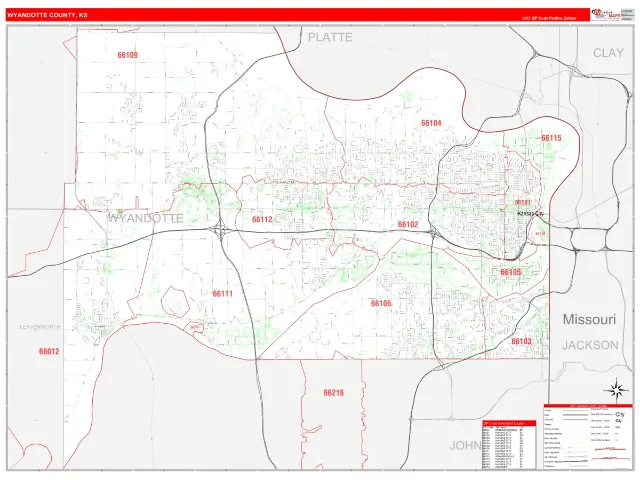Click the map legend's red title bar
Screen dimensions: 640x480
tap(588, 406)
